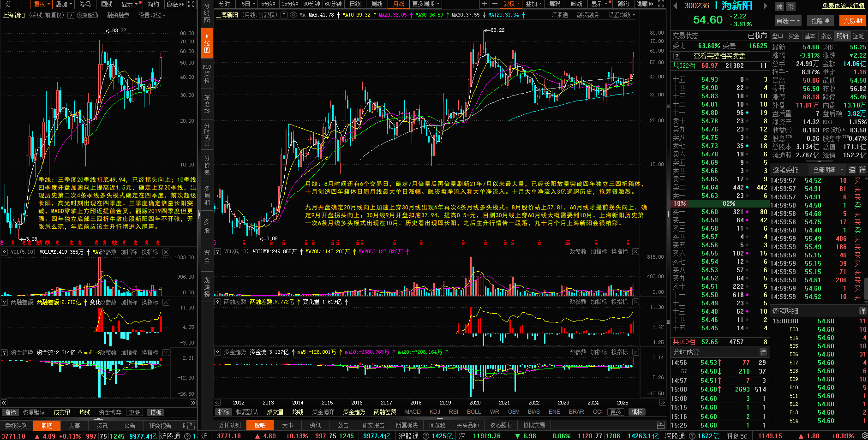Close the 两融差额 panel on right chart
The height and width of the screenshot is (440, 868).
tap(635, 302)
